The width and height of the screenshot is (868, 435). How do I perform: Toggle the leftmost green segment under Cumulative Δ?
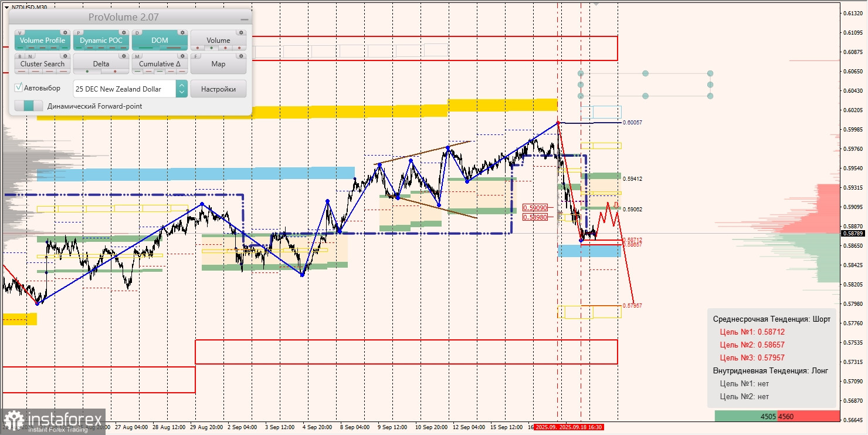click(138, 72)
